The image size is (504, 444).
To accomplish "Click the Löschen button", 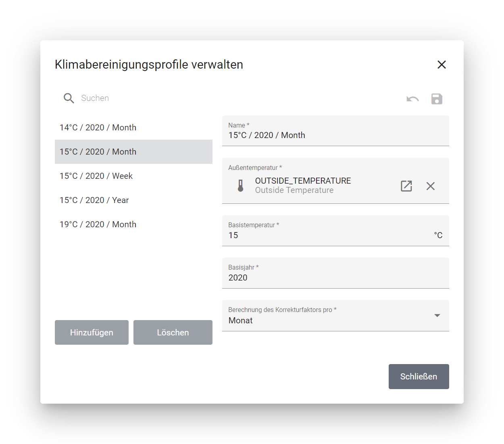I will [x=173, y=333].
